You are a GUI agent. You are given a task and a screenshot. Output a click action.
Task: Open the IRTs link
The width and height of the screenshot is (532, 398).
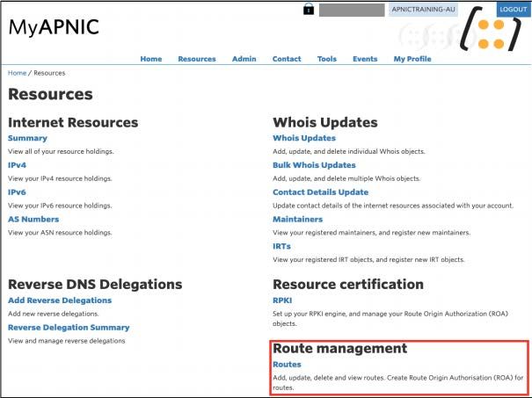click(x=281, y=246)
